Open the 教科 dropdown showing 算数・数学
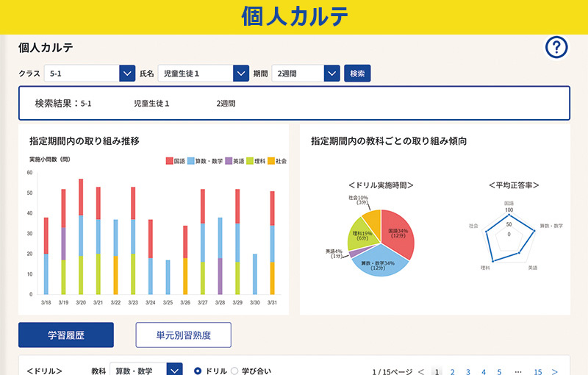Image resolution: width=588 pixels, height=375 pixels. coord(174,370)
